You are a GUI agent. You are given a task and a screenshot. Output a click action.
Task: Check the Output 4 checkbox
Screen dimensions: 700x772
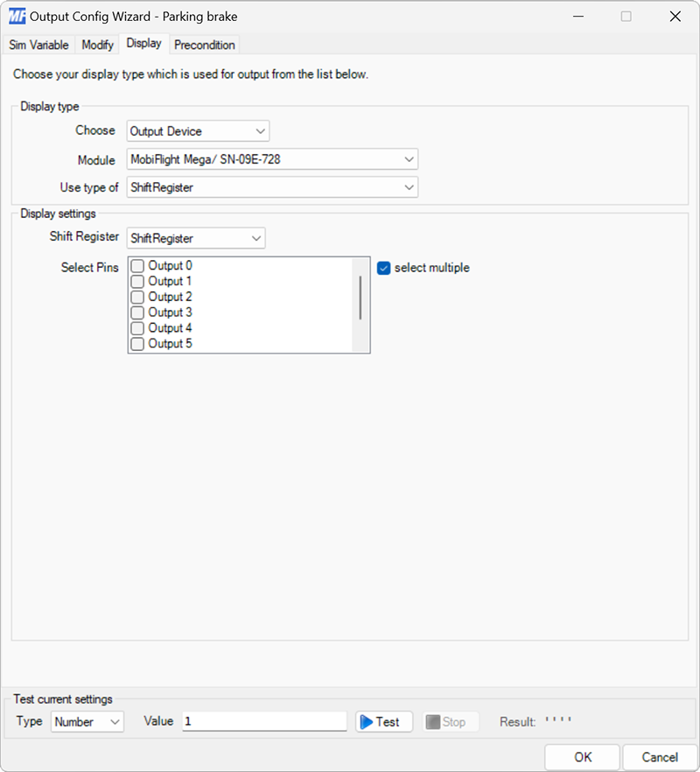coord(136,328)
